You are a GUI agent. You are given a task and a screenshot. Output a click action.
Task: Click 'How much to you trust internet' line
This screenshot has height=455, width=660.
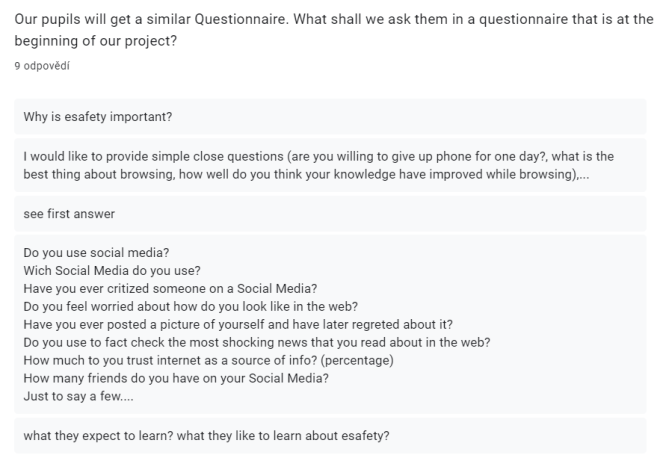coord(208,360)
